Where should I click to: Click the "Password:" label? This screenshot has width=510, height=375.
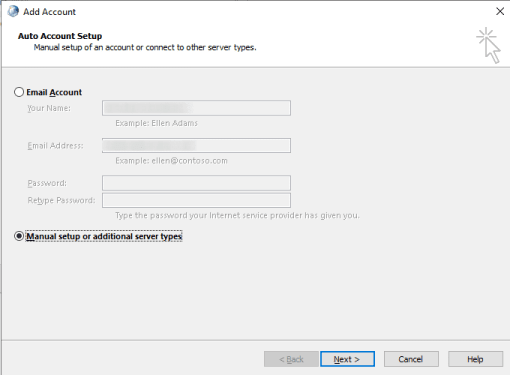click(x=47, y=183)
